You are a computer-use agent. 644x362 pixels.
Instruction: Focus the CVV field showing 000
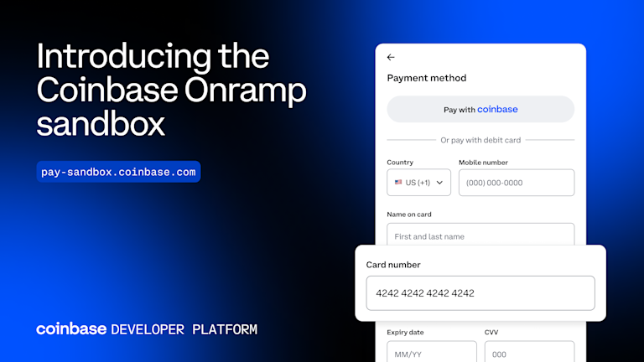click(x=529, y=352)
